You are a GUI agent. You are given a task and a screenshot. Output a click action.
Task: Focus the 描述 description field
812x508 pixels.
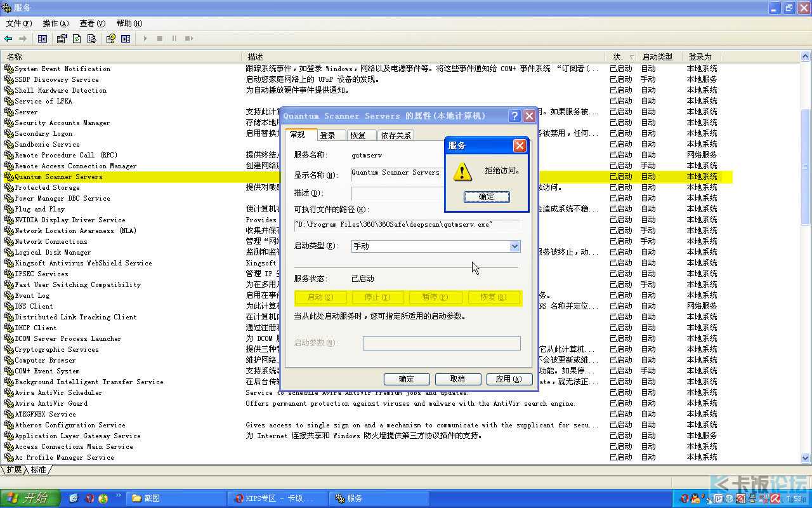point(398,193)
